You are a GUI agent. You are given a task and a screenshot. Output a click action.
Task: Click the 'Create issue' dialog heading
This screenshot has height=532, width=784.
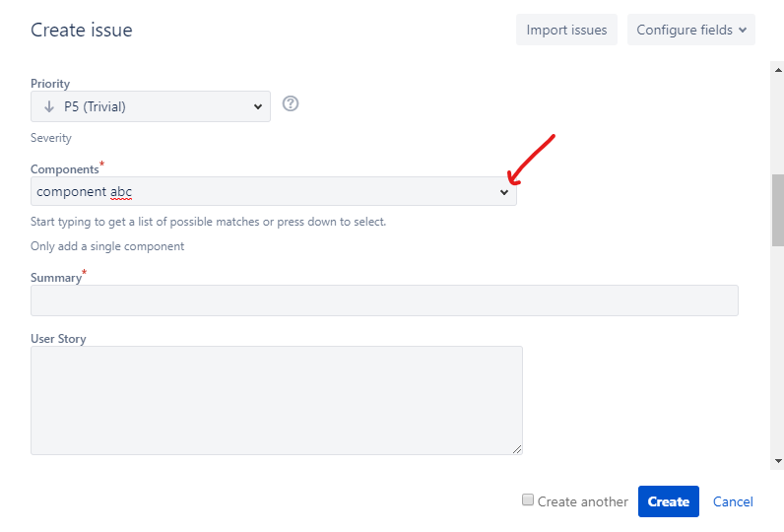82,30
